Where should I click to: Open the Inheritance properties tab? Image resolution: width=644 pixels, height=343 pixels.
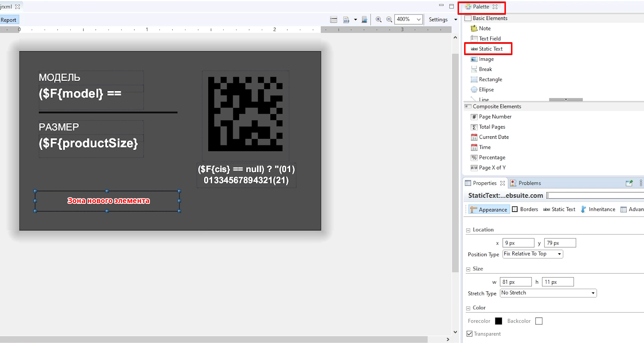pos(598,209)
